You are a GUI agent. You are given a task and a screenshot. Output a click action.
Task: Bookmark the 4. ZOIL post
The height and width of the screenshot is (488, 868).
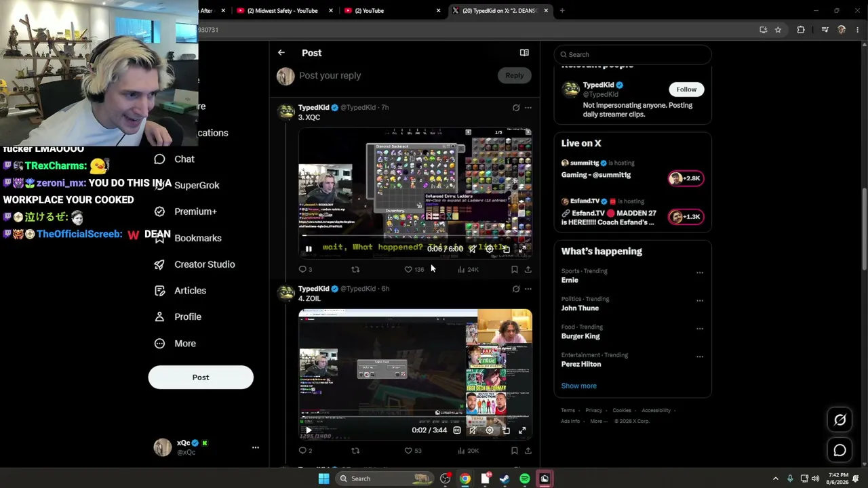pos(514,450)
